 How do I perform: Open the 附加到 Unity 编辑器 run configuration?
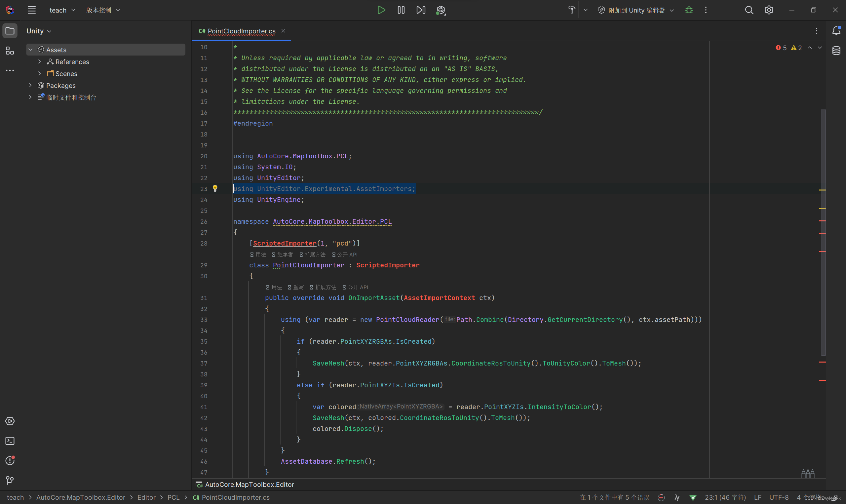coord(636,10)
